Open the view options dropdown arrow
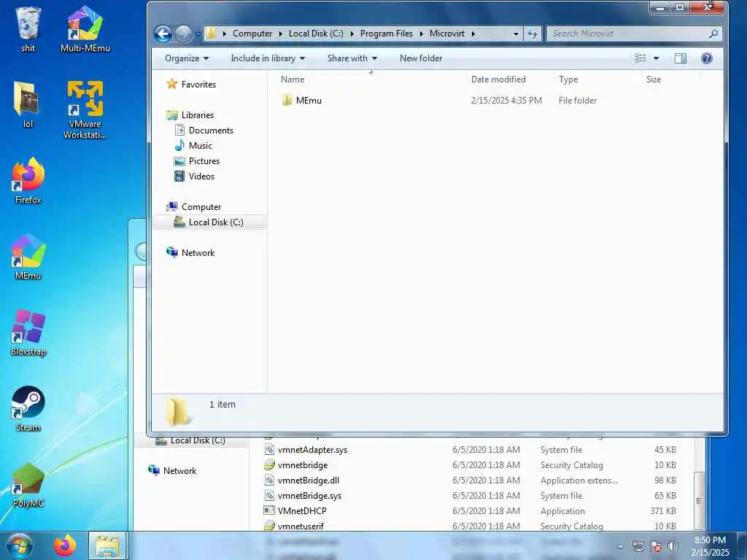The image size is (747, 560). [656, 58]
